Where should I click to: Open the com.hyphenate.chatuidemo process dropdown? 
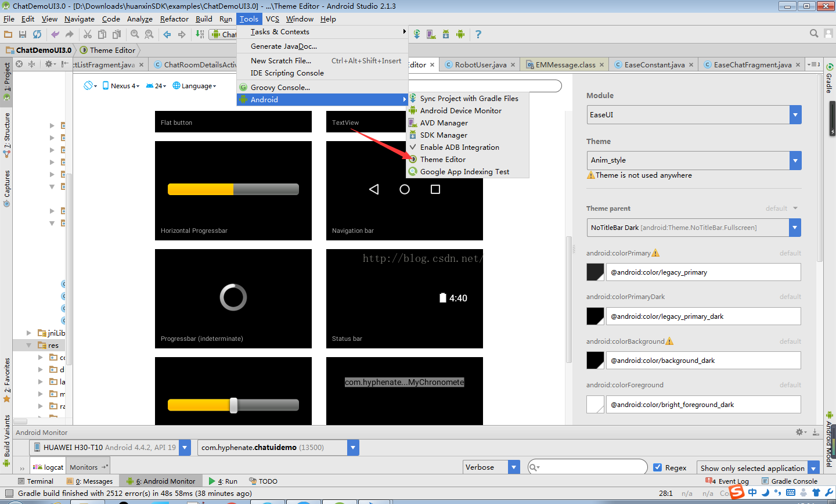278,448
